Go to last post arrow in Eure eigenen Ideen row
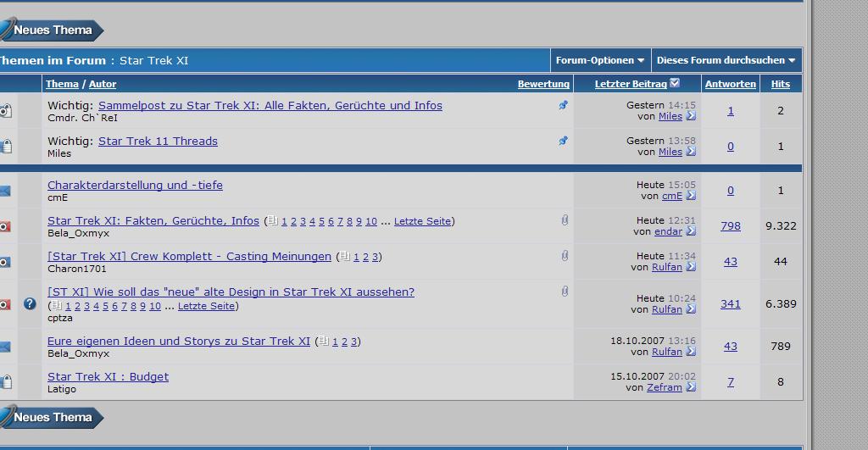 coord(691,351)
